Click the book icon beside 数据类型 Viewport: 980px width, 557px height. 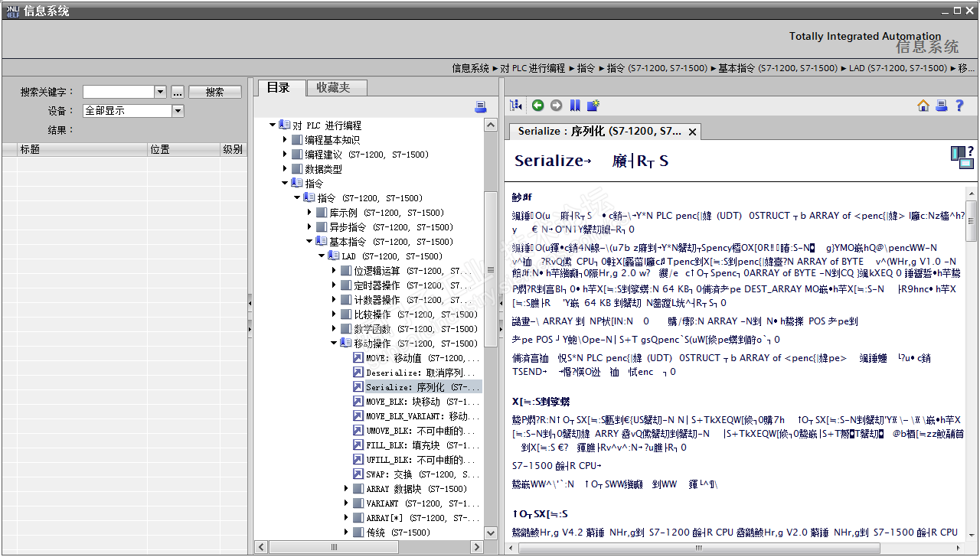(296, 169)
